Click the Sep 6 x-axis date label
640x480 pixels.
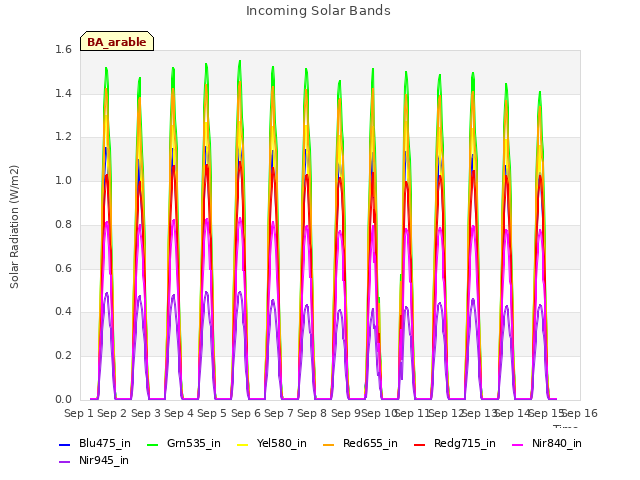246,413
